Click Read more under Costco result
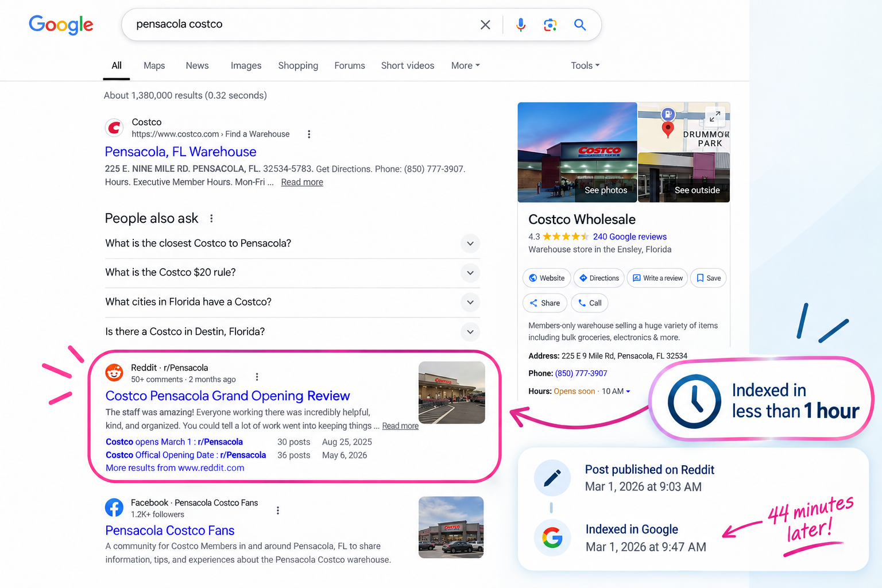 tap(302, 182)
